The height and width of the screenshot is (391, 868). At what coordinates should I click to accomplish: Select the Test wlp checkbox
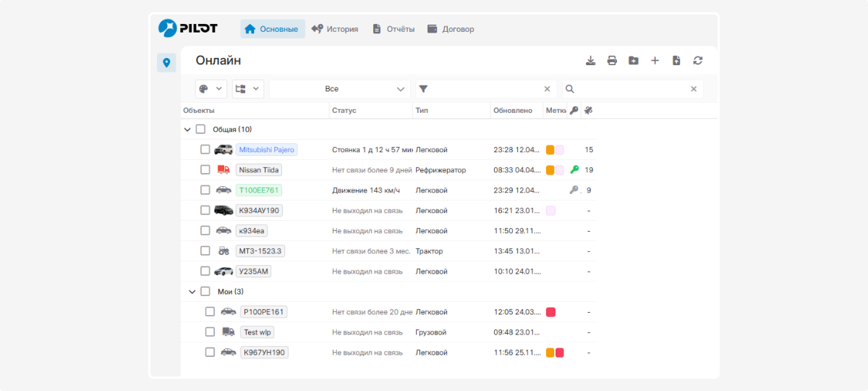click(x=210, y=332)
